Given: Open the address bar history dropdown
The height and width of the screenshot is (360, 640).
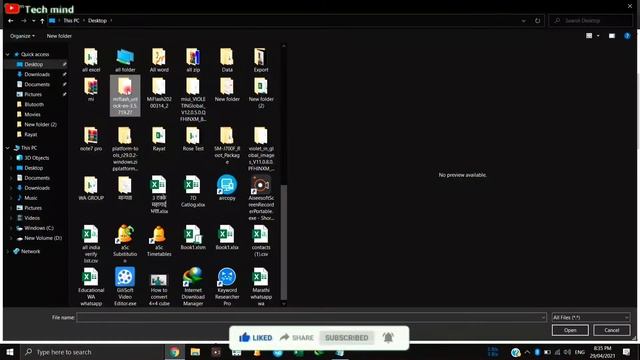Looking at the screenshot, I should (x=523, y=21).
